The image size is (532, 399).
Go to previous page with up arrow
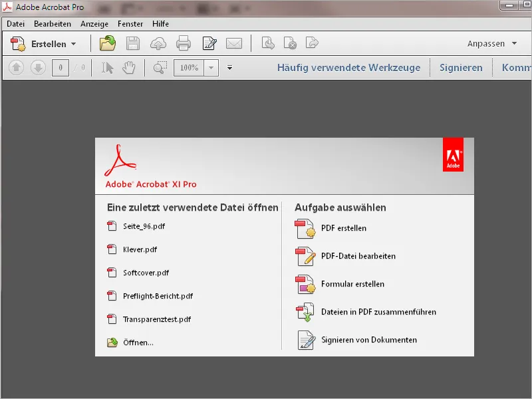(x=16, y=68)
